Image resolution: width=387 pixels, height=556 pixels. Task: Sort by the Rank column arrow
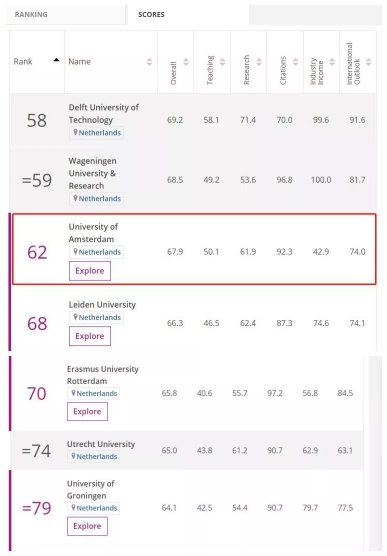[56, 60]
